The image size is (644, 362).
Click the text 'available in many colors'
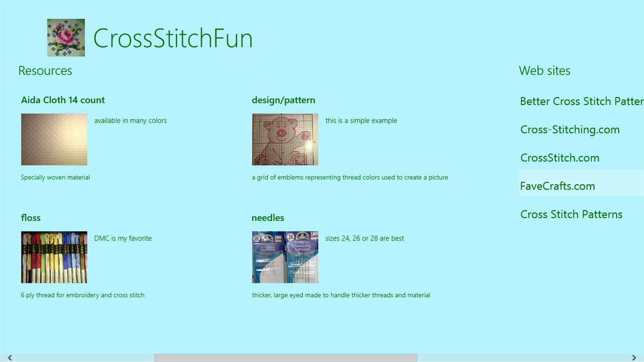(131, 121)
